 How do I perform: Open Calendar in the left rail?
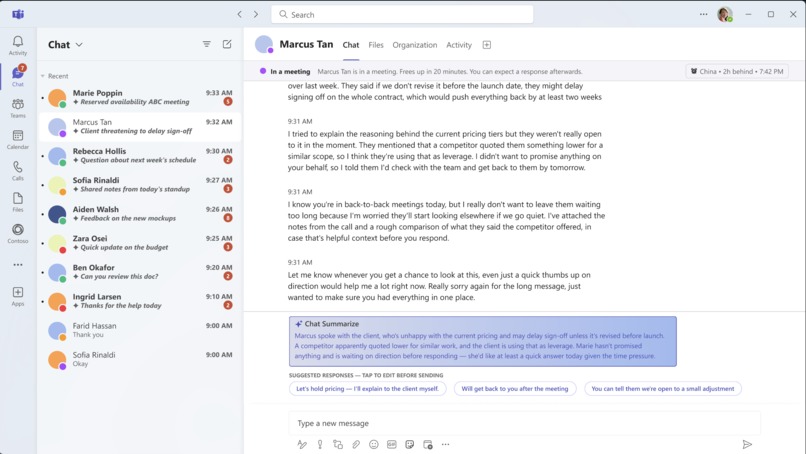(x=17, y=139)
